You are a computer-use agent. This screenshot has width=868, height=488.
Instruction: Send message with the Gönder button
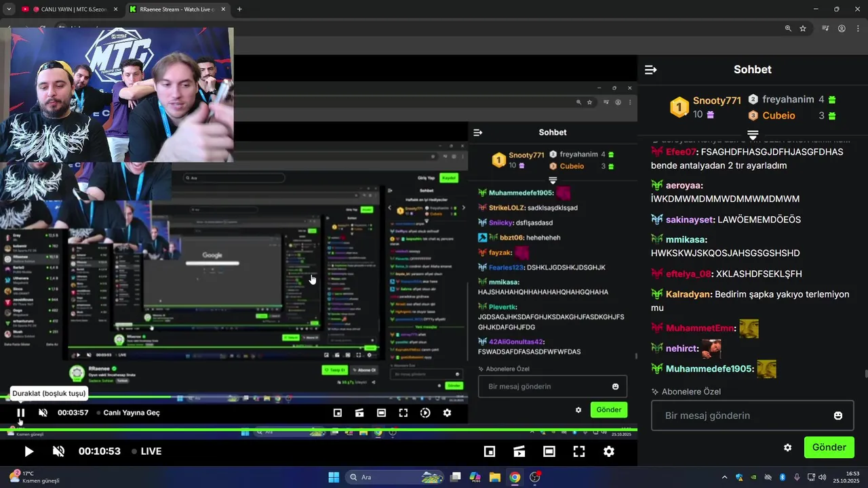(829, 447)
